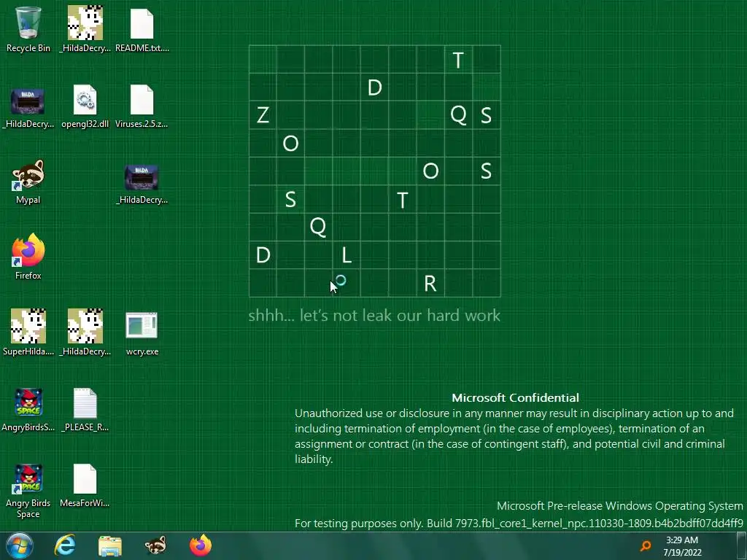Screen dimensions: 747x560
Task: Launch Mypal browser from the taskbar
Action: [x=155, y=545]
